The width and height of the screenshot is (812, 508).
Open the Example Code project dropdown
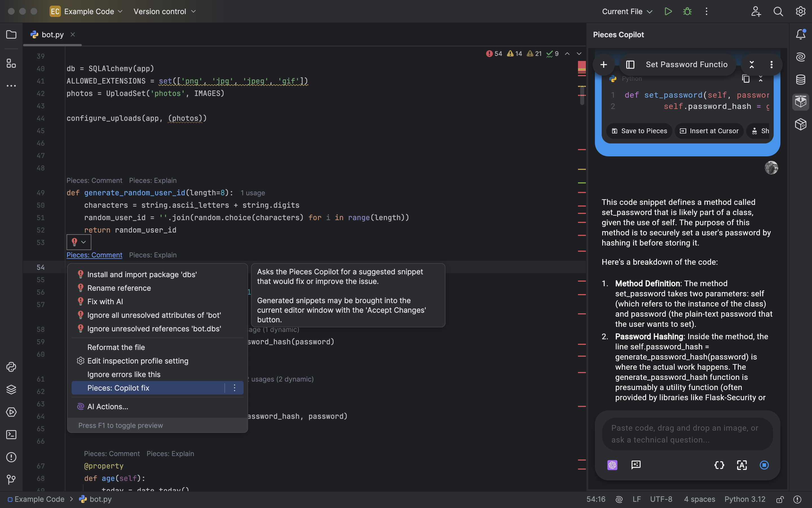[86, 11]
